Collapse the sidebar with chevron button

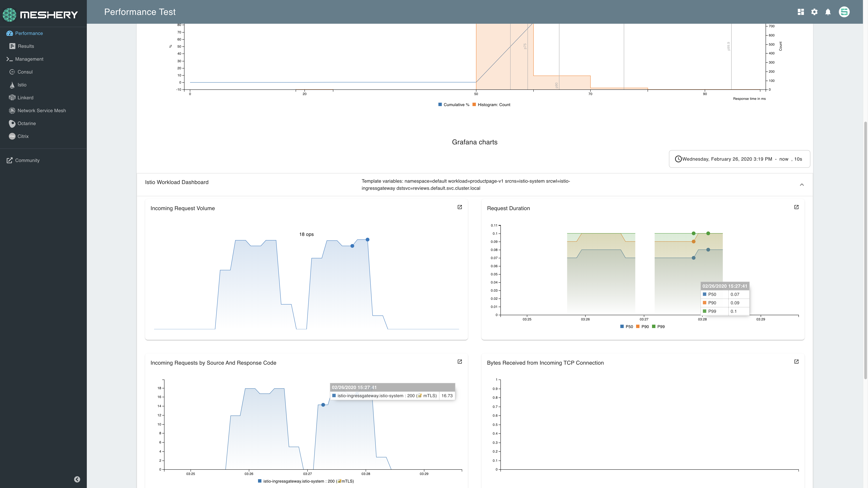tap(77, 479)
